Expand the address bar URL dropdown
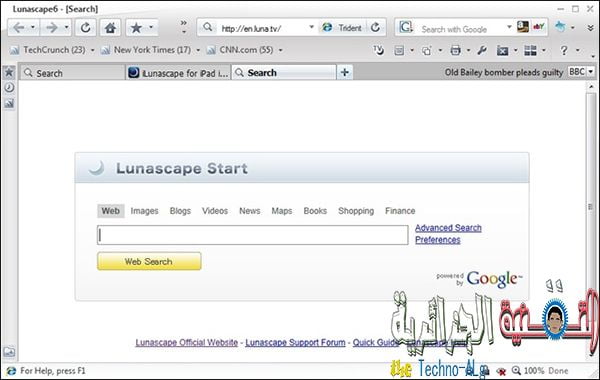 pyautogui.click(x=311, y=27)
